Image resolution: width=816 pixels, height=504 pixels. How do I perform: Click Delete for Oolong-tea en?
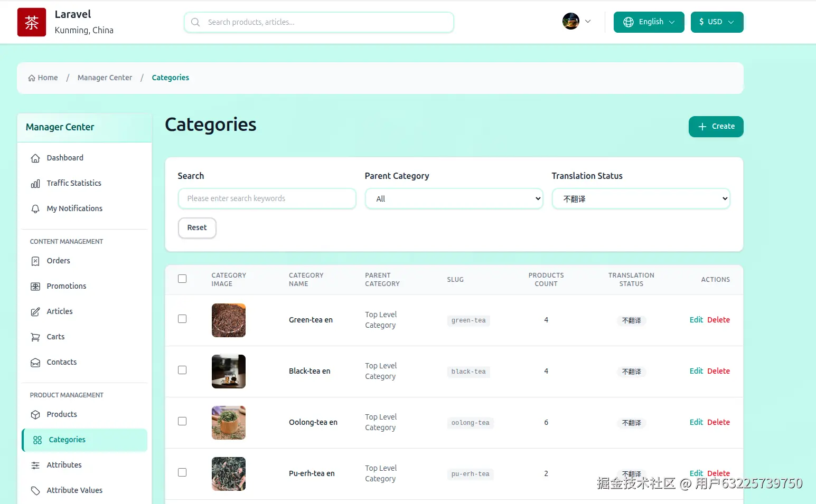click(x=718, y=422)
